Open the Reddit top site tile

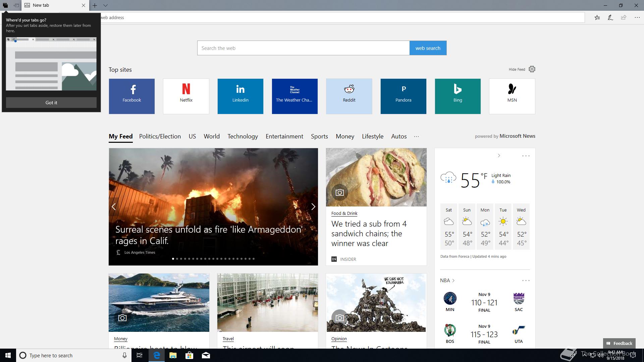[349, 96]
